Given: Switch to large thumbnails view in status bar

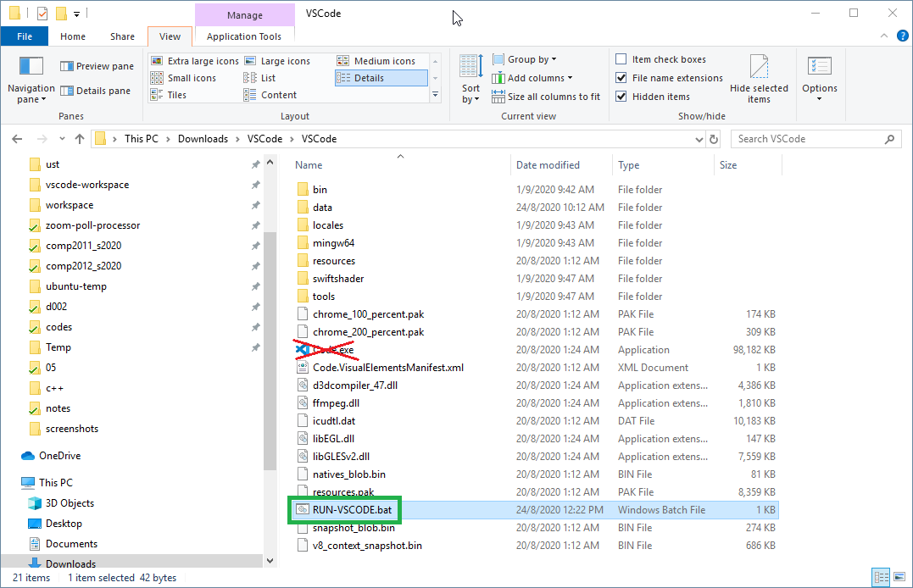Looking at the screenshot, I should 899,578.
